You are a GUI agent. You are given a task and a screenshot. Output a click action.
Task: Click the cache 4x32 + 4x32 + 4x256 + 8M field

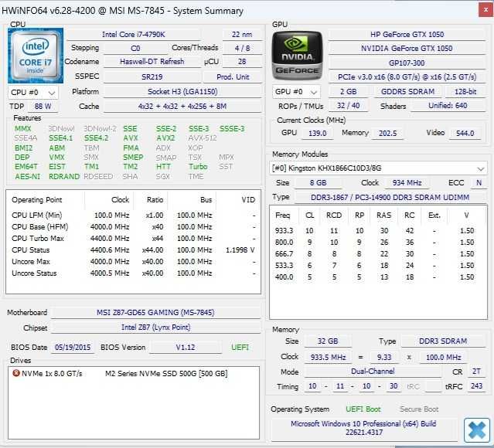(182, 107)
